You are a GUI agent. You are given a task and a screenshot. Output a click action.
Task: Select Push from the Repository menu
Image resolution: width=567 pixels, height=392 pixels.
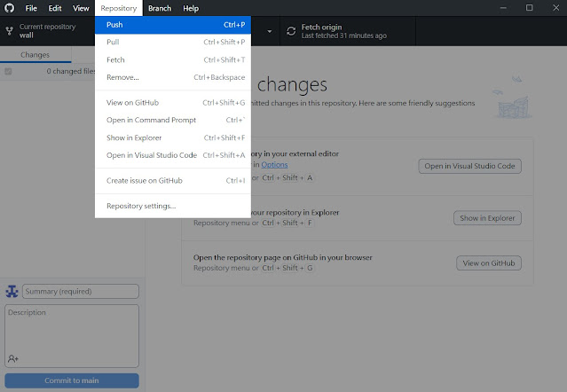(x=173, y=25)
